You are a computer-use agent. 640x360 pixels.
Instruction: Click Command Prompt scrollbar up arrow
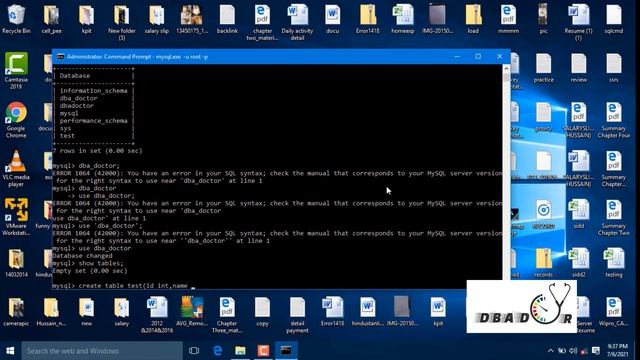pos(506,68)
